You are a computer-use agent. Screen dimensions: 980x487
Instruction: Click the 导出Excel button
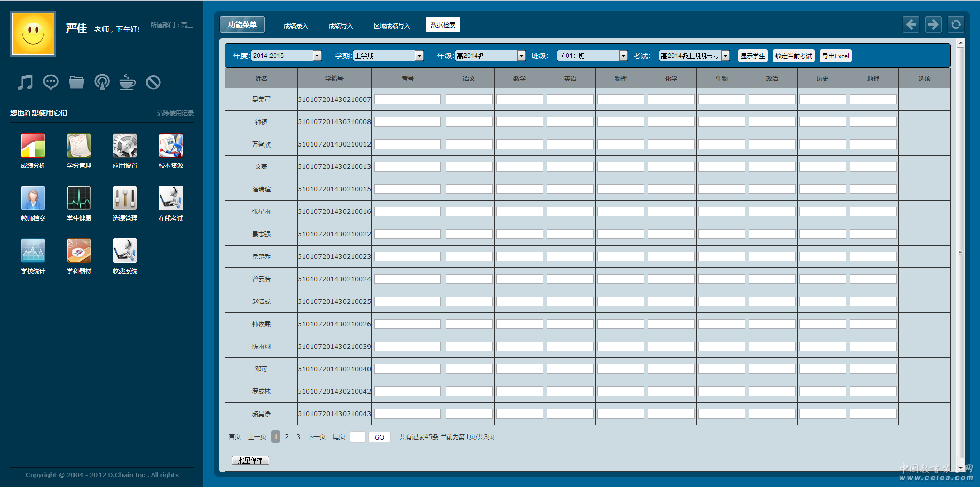coord(836,56)
